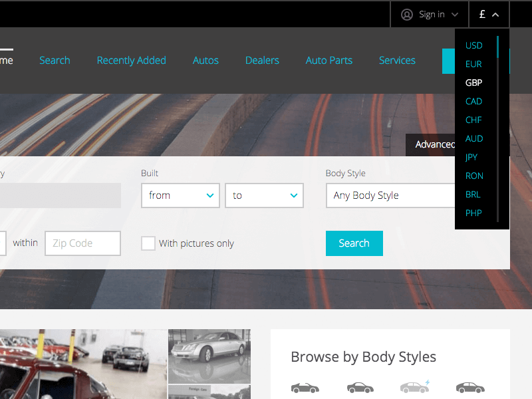Select EUR from the currency list

(473, 64)
